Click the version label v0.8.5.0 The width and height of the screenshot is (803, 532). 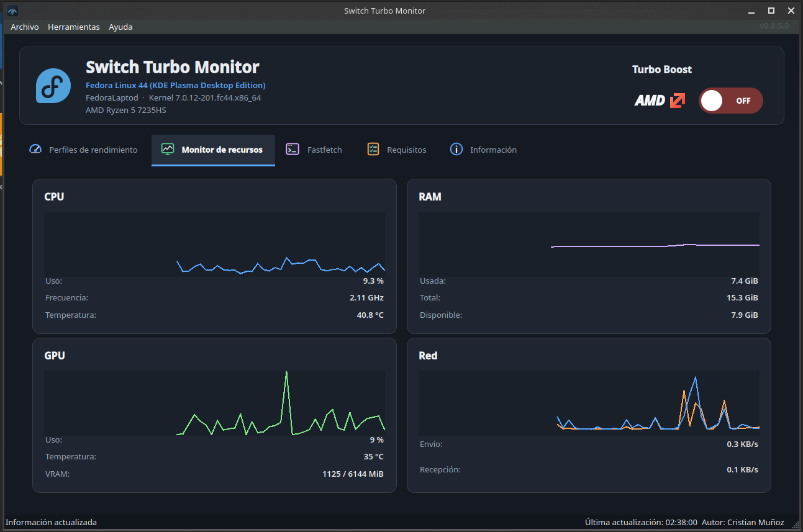(x=774, y=26)
